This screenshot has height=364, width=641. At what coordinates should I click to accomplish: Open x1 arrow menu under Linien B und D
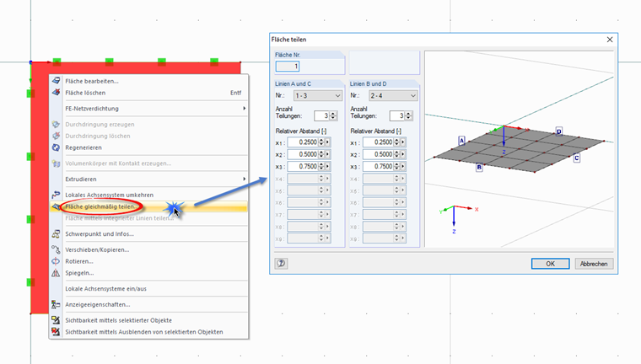click(403, 142)
